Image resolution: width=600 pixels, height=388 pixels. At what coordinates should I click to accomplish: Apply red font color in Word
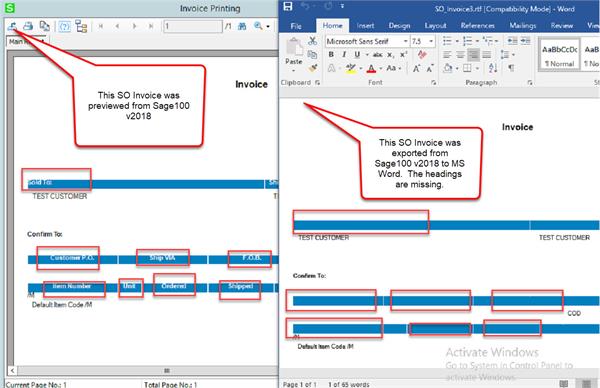click(x=371, y=68)
